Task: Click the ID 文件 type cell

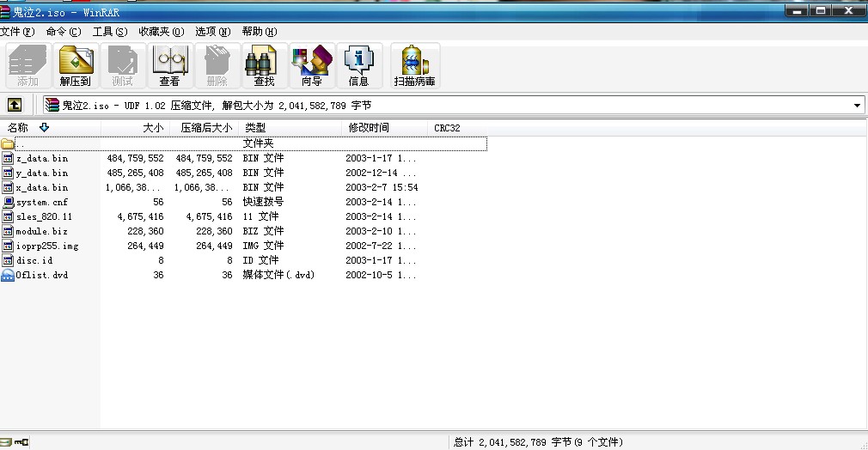Action: coord(260,260)
